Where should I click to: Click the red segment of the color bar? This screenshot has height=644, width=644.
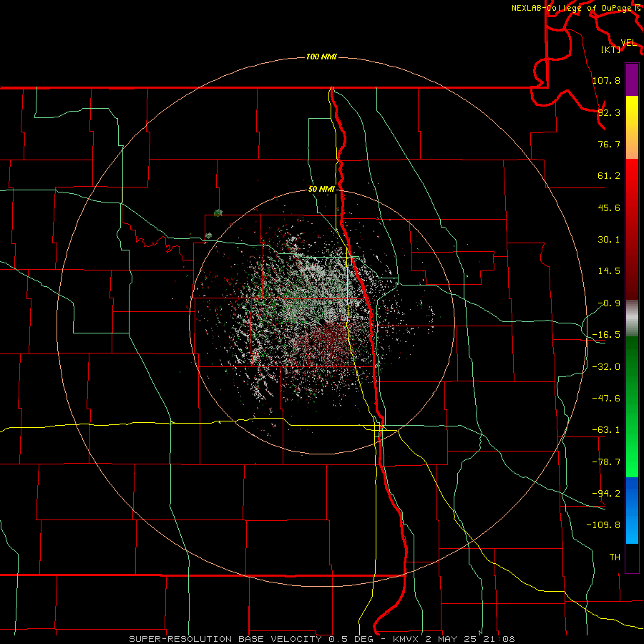632,229
